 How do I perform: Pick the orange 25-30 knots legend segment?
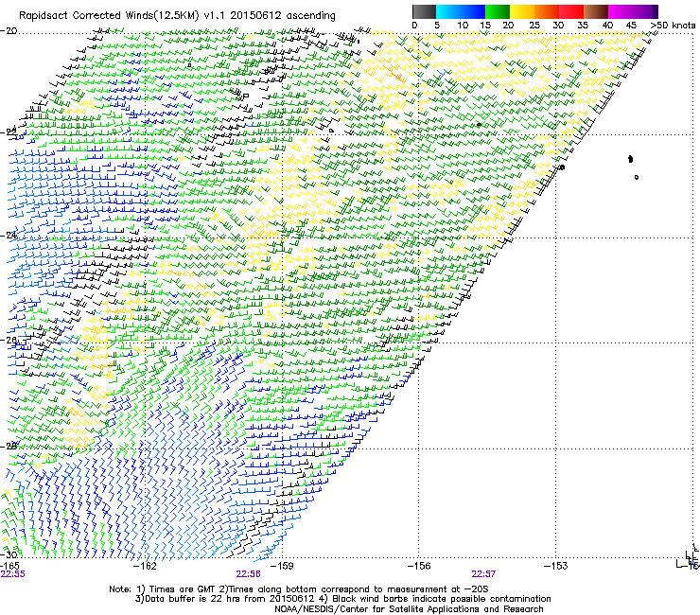tap(547, 11)
